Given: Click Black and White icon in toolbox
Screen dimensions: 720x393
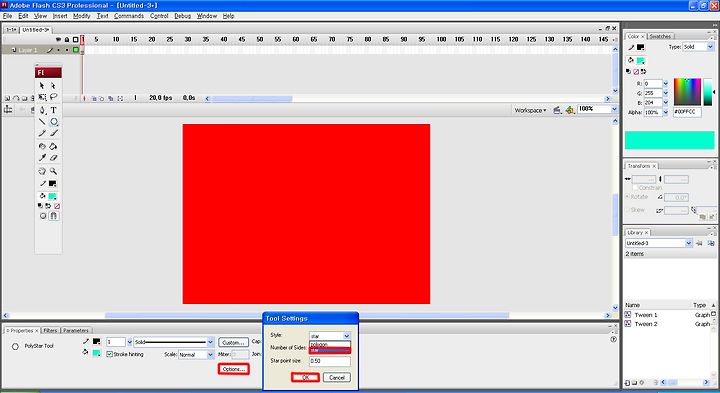Looking at the screenshot, I should (x=40, y=206).
